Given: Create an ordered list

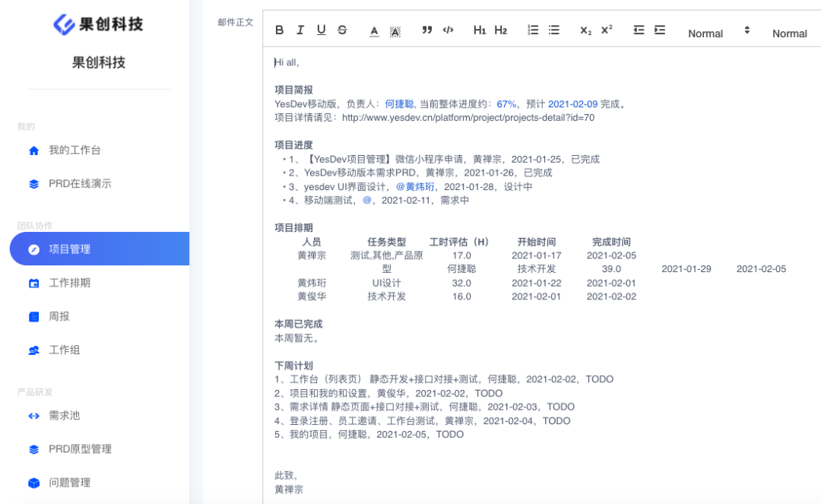Looking at the screenshot, I should (x=533, y=30).
